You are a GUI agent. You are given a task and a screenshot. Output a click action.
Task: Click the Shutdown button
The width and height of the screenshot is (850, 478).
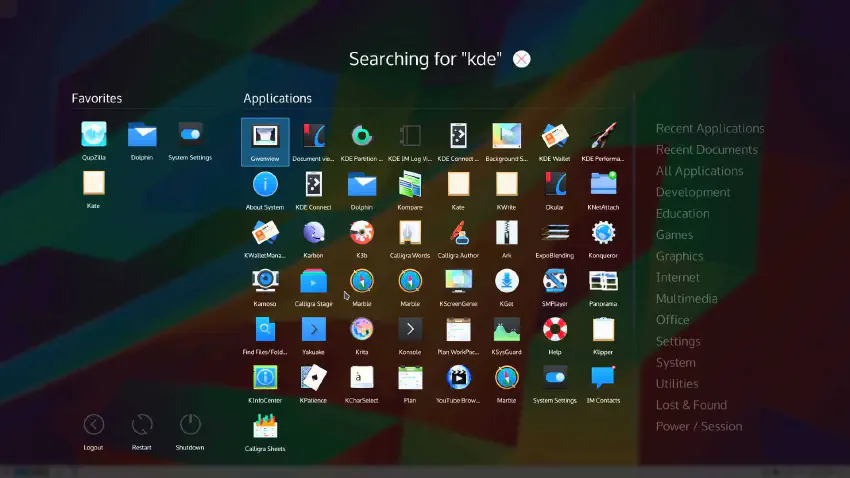(190, 431)
